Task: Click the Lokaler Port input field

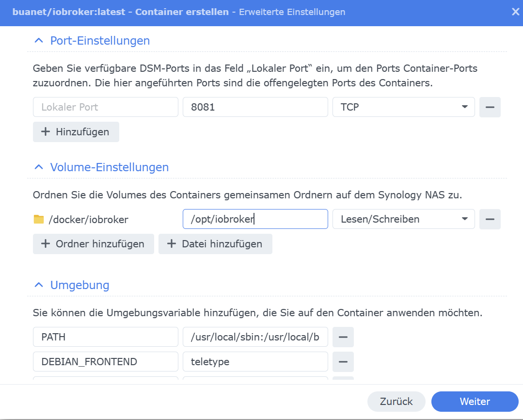Action: [x=105, y=107]
